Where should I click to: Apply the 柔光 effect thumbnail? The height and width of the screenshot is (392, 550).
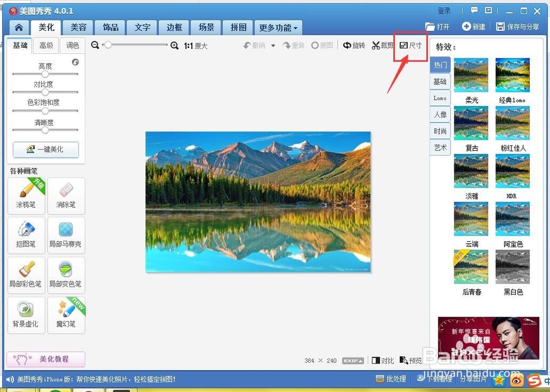point(471,75)
